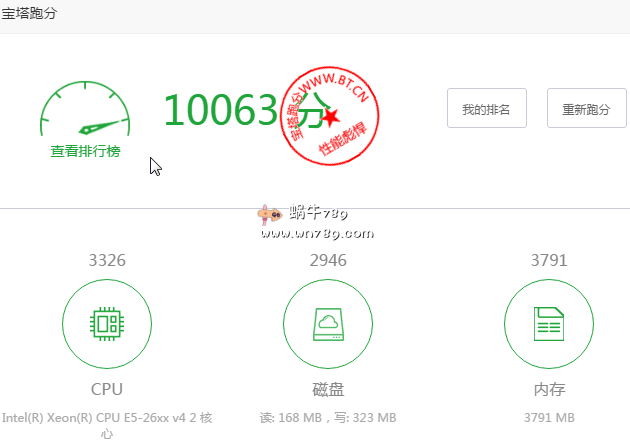
Task: Select the 磁盘 label text
Action: point(328,389)
